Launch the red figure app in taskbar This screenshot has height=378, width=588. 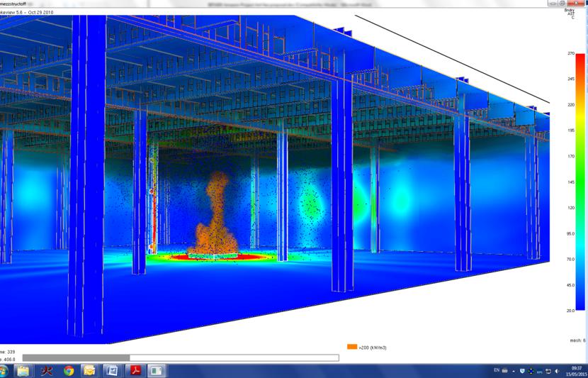[x=47, y=371]
